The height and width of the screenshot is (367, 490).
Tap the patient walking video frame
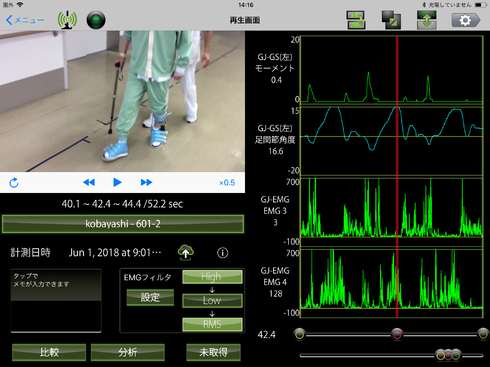122,101
